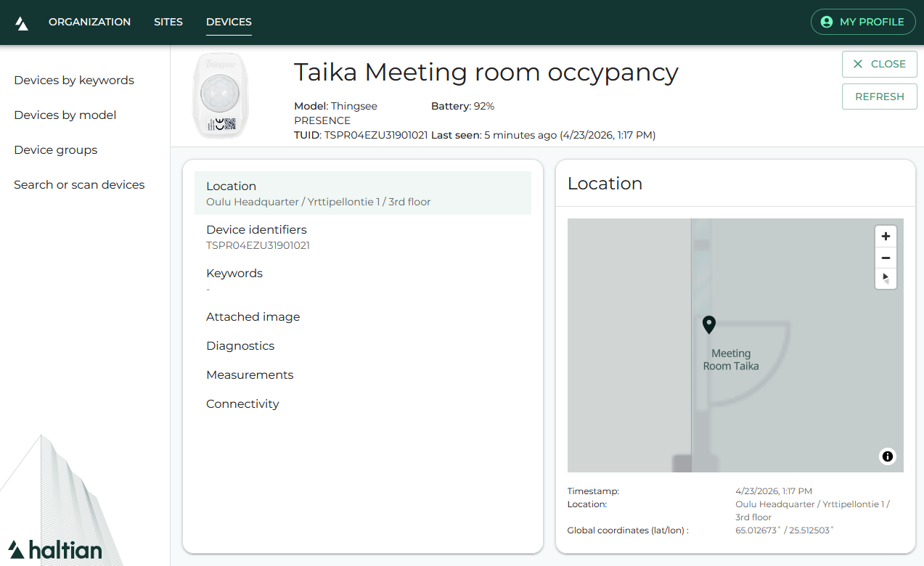Click the Meeting Room Taika map label
This screenshot has height=566, width=924.
(x=731, y=360)
